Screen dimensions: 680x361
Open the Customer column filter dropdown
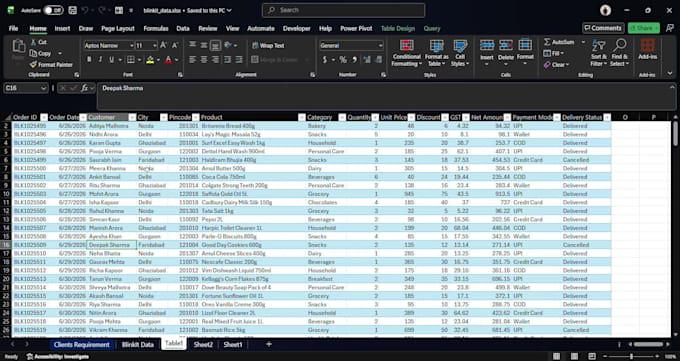tap(132, 117)
